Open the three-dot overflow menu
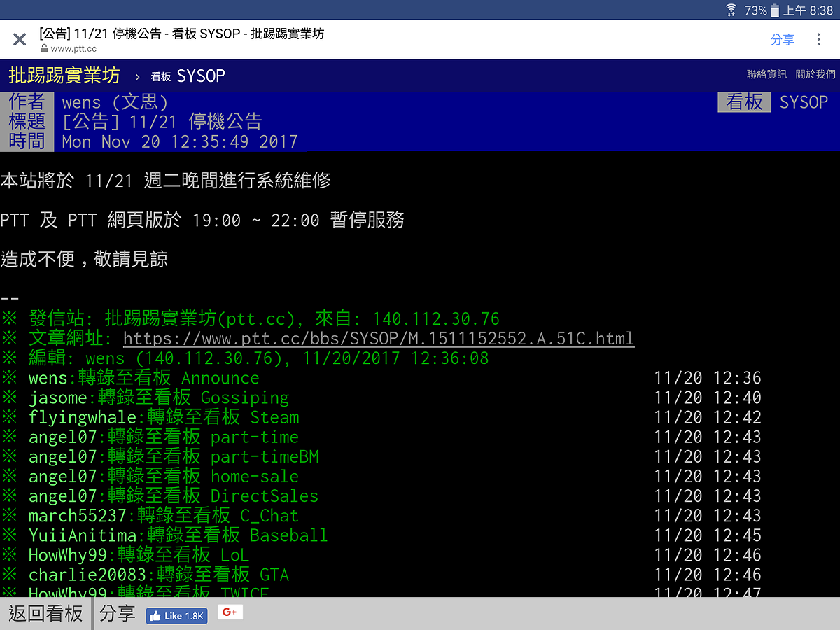 pyautogui.click(x=818, y=40)
